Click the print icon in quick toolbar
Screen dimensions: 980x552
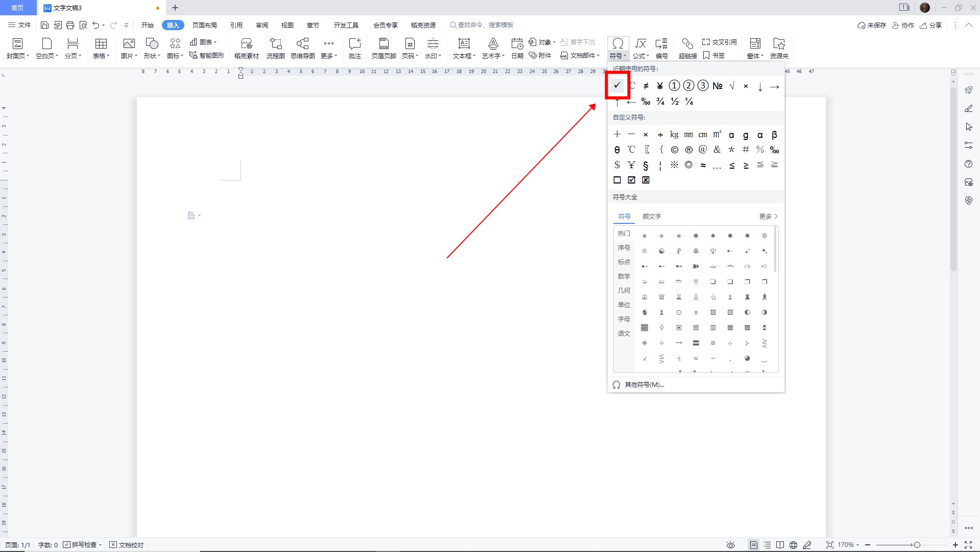pos(70,25)
